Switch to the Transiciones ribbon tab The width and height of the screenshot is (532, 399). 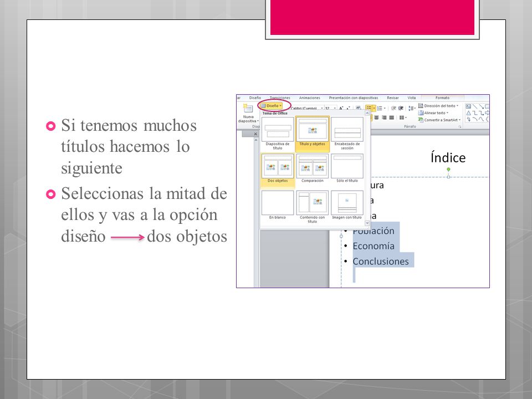279,98
